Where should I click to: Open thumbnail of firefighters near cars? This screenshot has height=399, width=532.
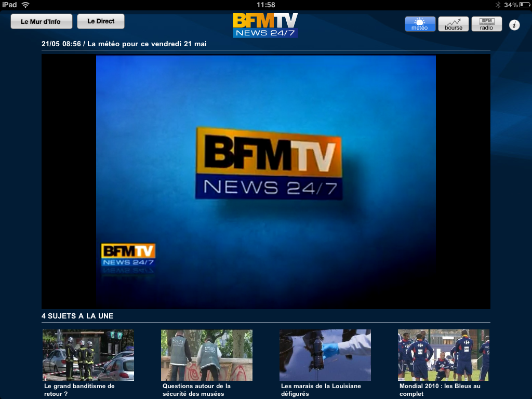[88, 355]
